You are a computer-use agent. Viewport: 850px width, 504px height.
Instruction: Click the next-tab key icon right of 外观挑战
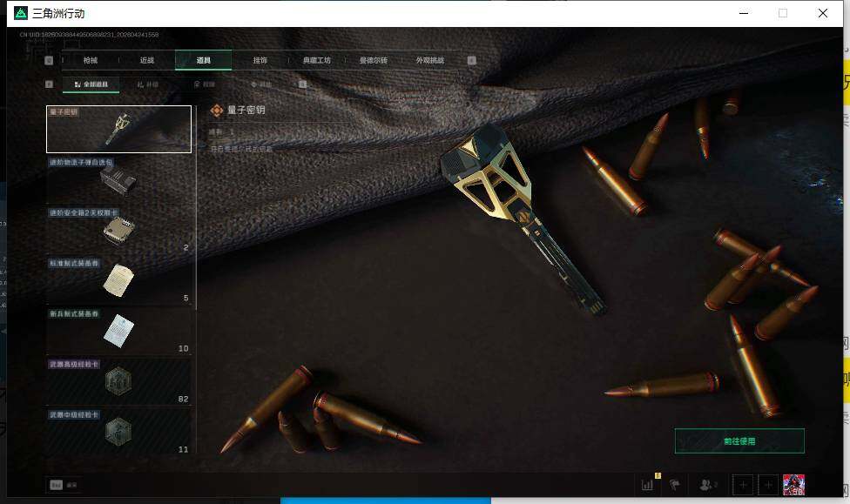click(472, 60)
